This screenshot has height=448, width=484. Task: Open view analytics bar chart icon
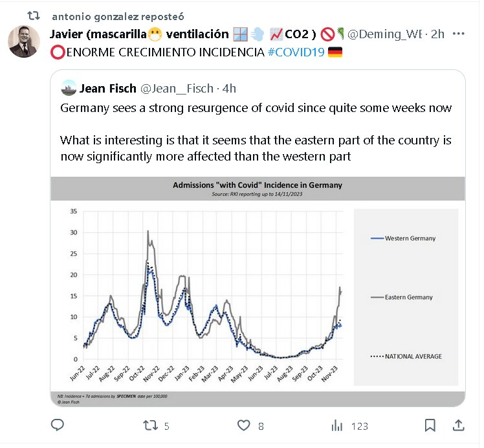336,425
